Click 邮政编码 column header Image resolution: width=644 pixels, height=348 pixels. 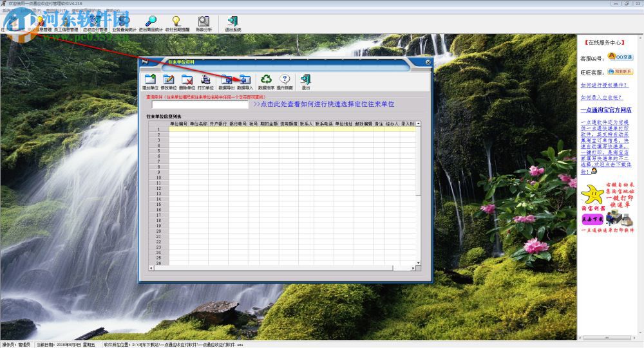coord(363,124)
